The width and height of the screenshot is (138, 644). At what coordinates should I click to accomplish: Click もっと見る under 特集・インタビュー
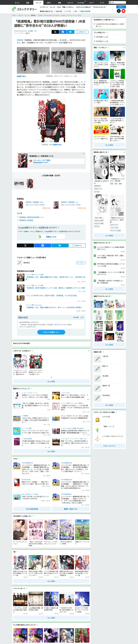(x=109, y=145)
